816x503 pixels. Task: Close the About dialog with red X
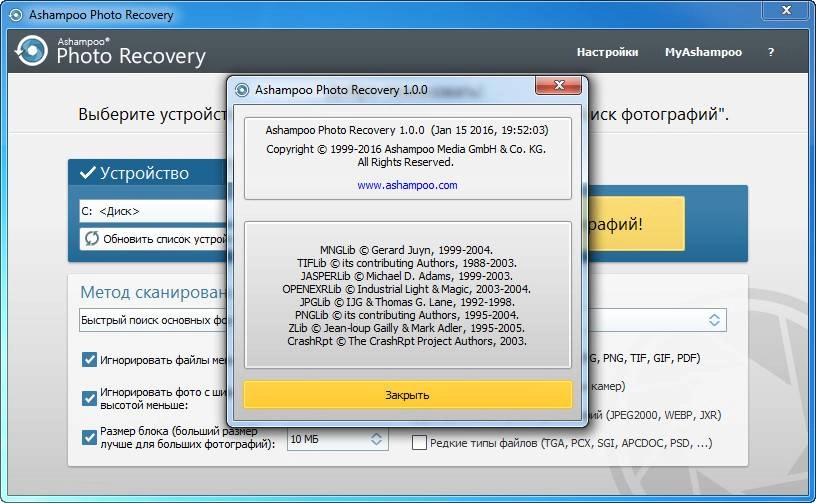coord(558,85)
